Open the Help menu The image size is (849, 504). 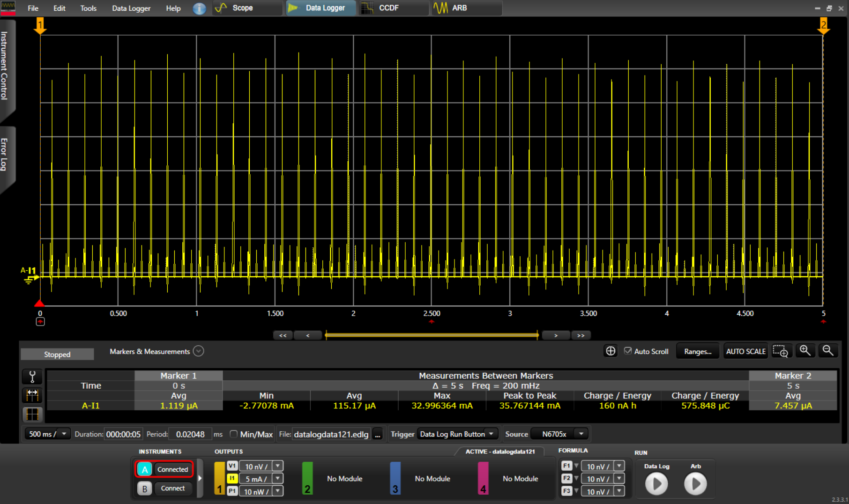(173, 8)
